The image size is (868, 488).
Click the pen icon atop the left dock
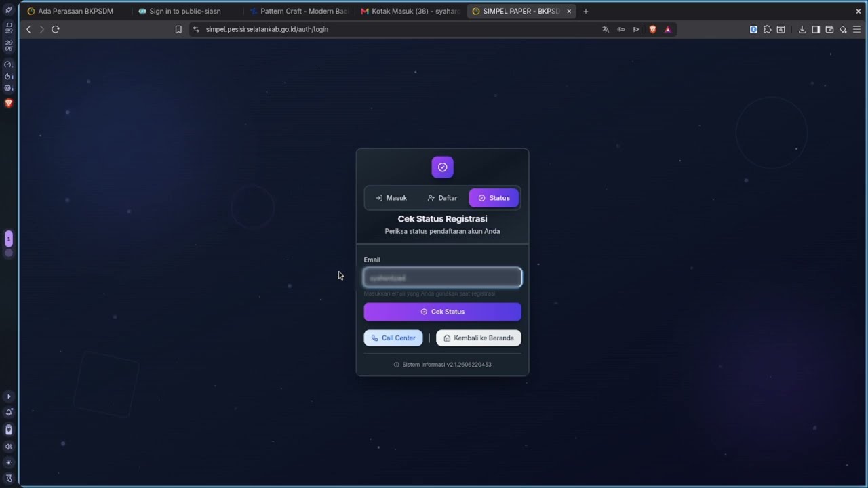9,10
